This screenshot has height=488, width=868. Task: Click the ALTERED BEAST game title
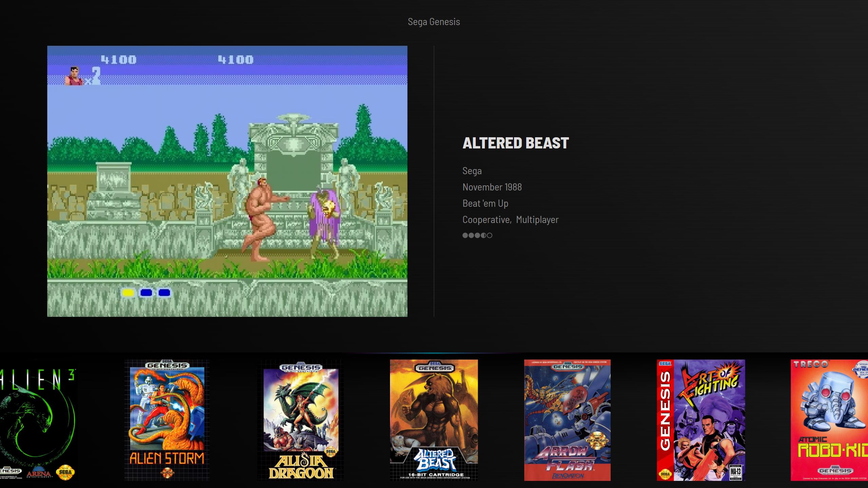(516, 143)
